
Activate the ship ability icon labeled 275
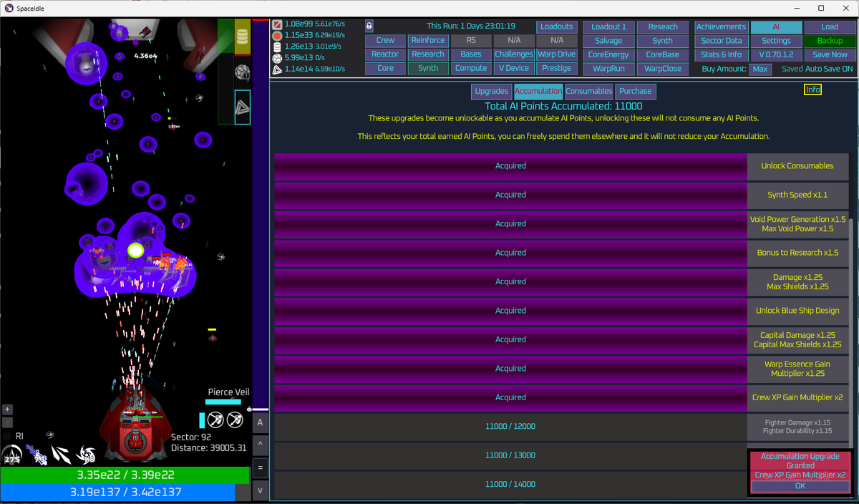[12, 454]
